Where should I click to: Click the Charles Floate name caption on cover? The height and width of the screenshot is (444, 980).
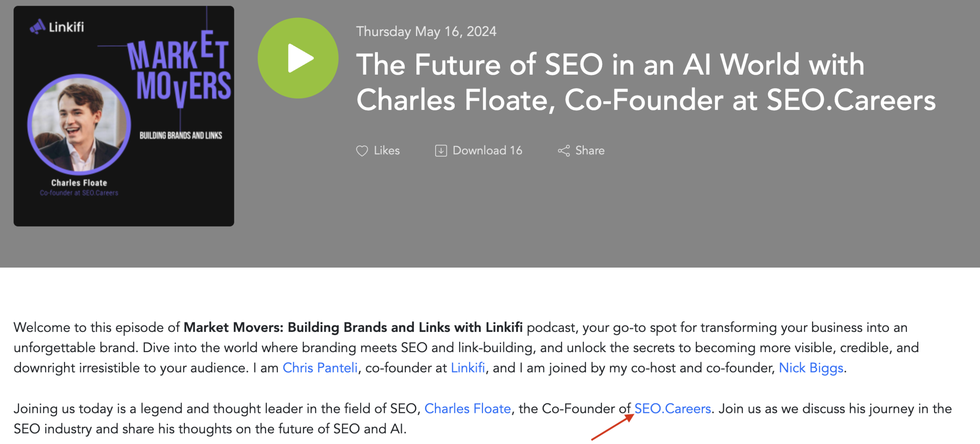point(79,183)
